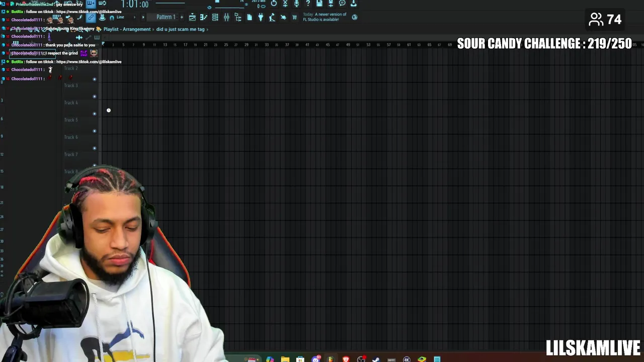Select the Track 5 label
The height and width of the screenshot is (362, 644).
[71, 120]
